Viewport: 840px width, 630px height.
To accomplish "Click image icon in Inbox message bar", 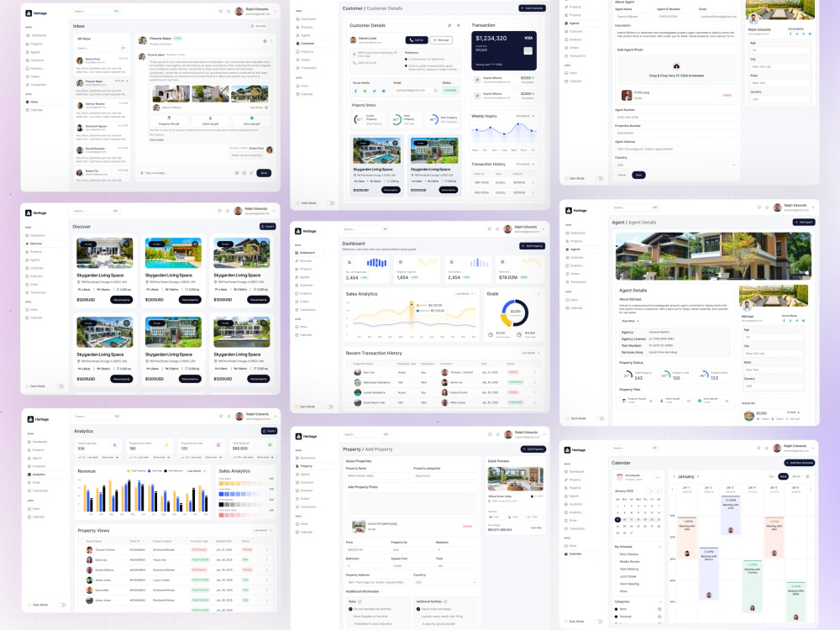I will (x=237, y=173).
